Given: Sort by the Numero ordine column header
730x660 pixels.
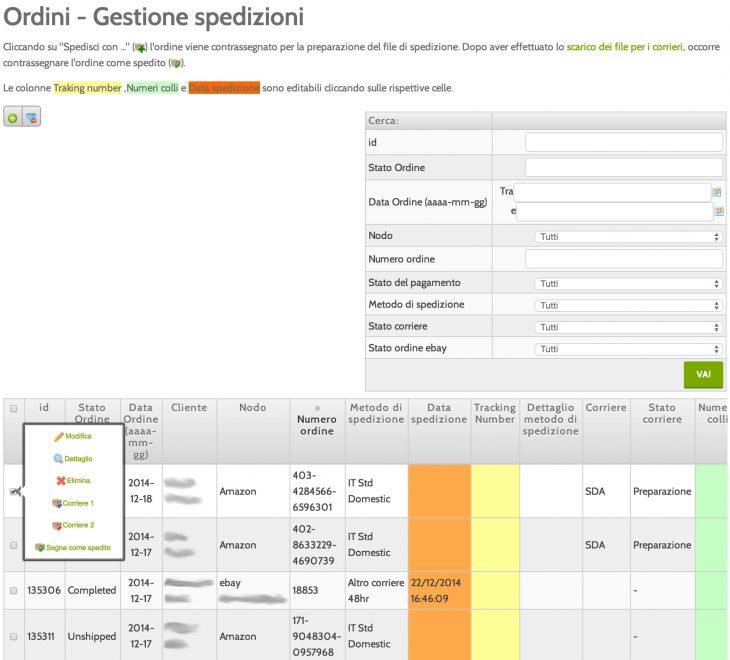Looking at the screenshot, I should pos(317,425).
